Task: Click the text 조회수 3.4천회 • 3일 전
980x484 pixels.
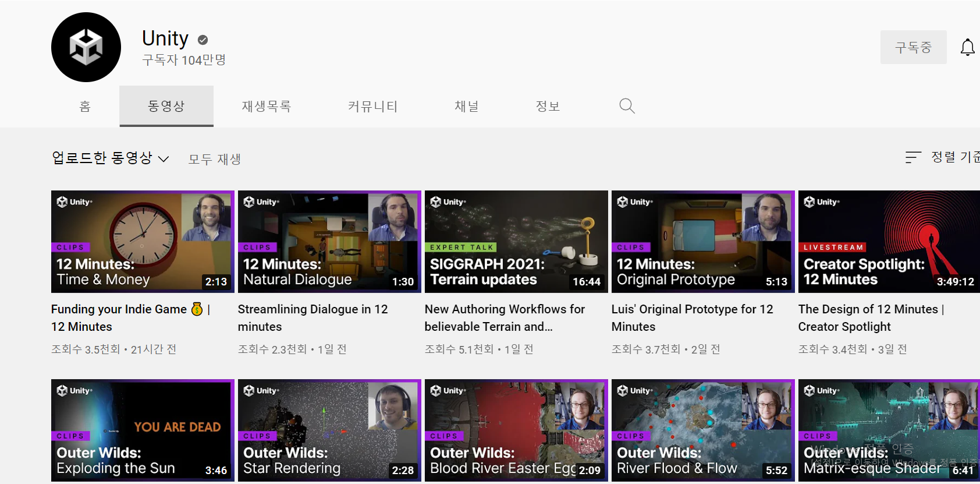Action: 853,349
